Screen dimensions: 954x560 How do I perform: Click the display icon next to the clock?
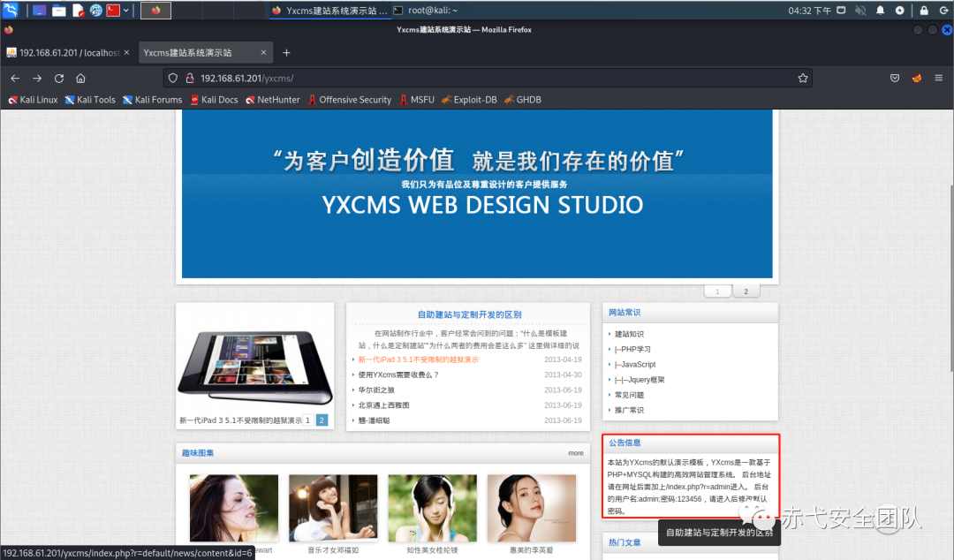pos(841,11)
